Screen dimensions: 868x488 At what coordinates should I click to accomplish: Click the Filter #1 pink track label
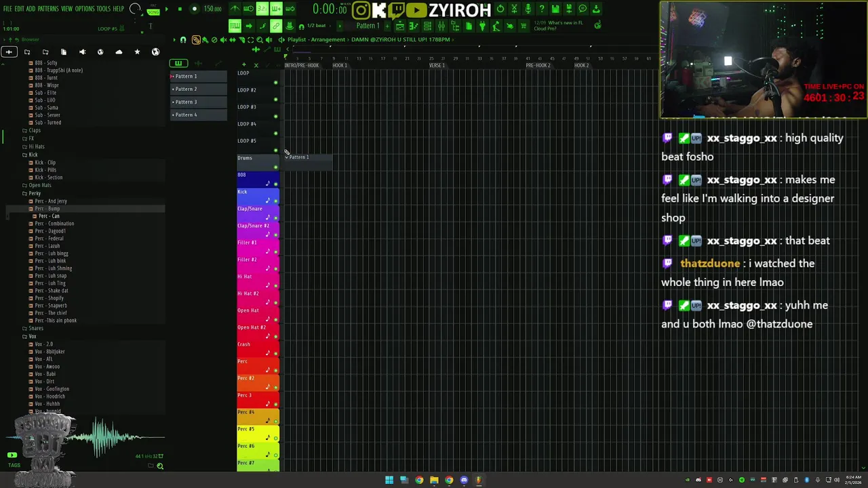pos(258,247)
